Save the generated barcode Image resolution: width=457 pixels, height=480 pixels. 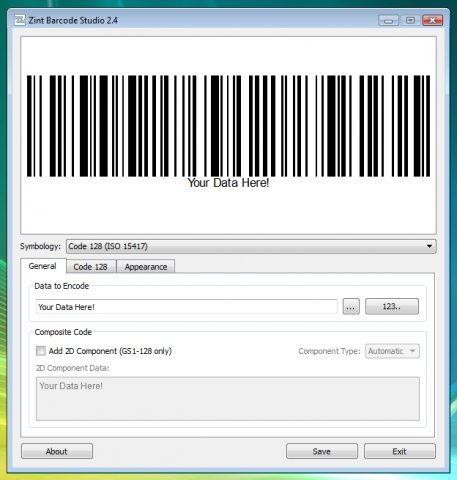coord(322,451)
